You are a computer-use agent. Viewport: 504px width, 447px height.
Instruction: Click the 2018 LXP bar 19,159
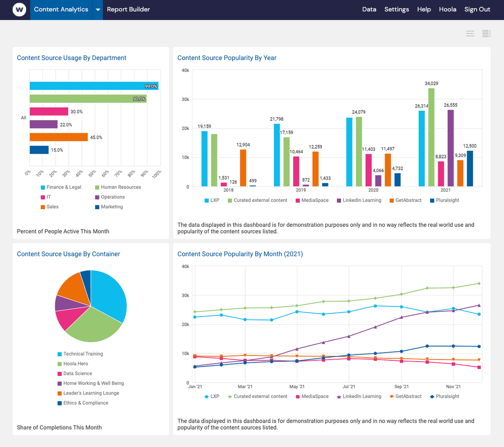205,158
